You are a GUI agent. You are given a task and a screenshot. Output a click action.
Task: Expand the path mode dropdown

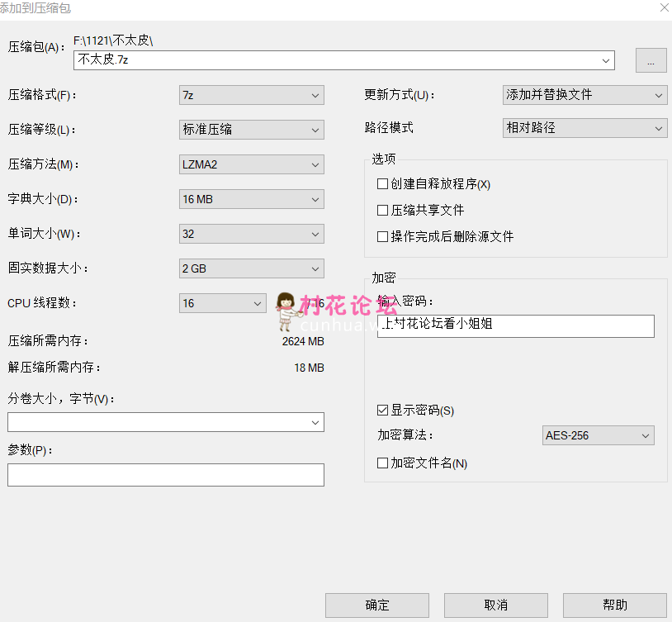point(584,128)
